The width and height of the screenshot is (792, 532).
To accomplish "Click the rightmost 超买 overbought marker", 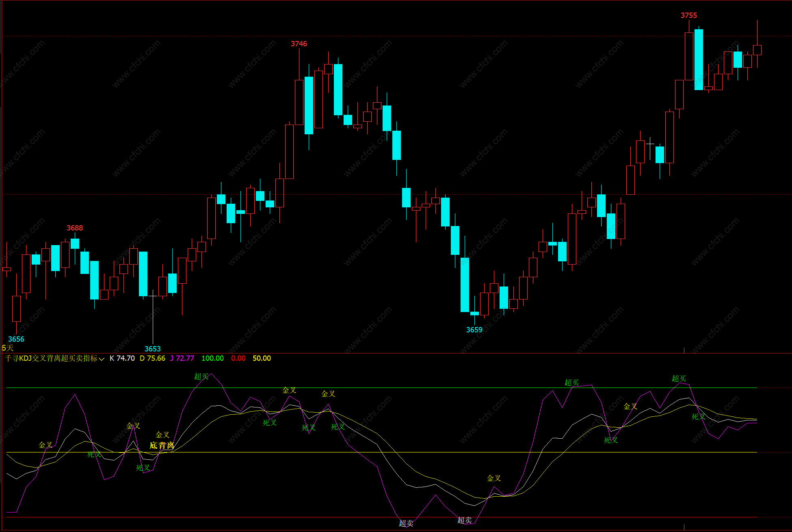I will click(x=679, y=379).
